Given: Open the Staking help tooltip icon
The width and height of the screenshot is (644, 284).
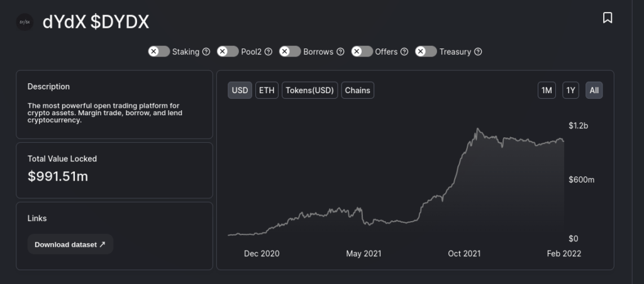Looking at the screenshot, I should click(206, 52).
